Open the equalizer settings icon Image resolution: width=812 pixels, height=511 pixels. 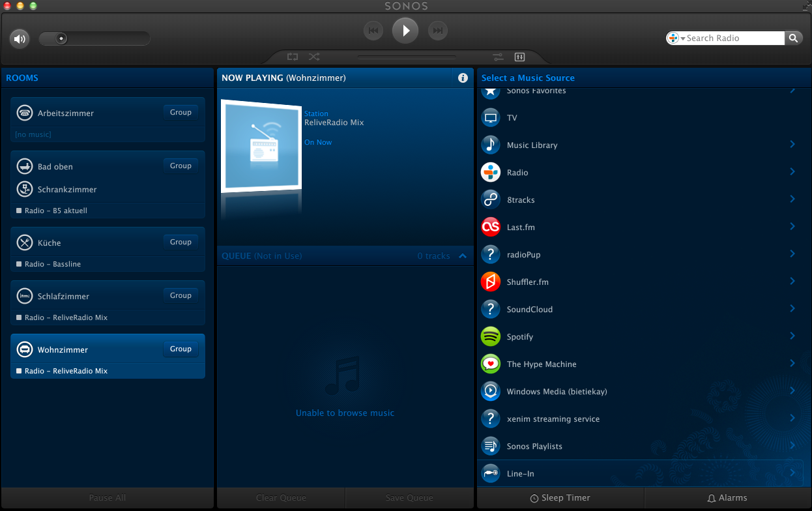pos(519,57)
